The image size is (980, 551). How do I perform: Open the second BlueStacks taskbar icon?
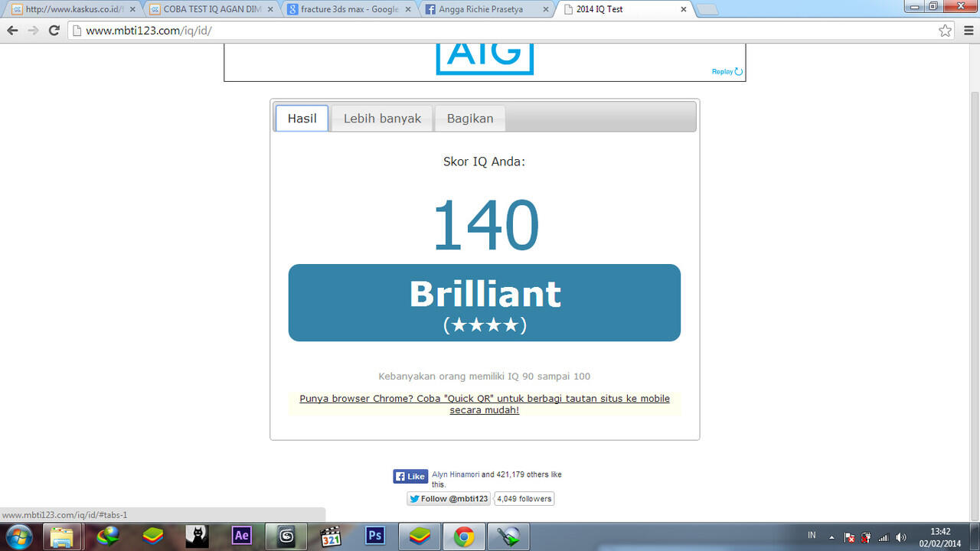(x=420, y=536)
